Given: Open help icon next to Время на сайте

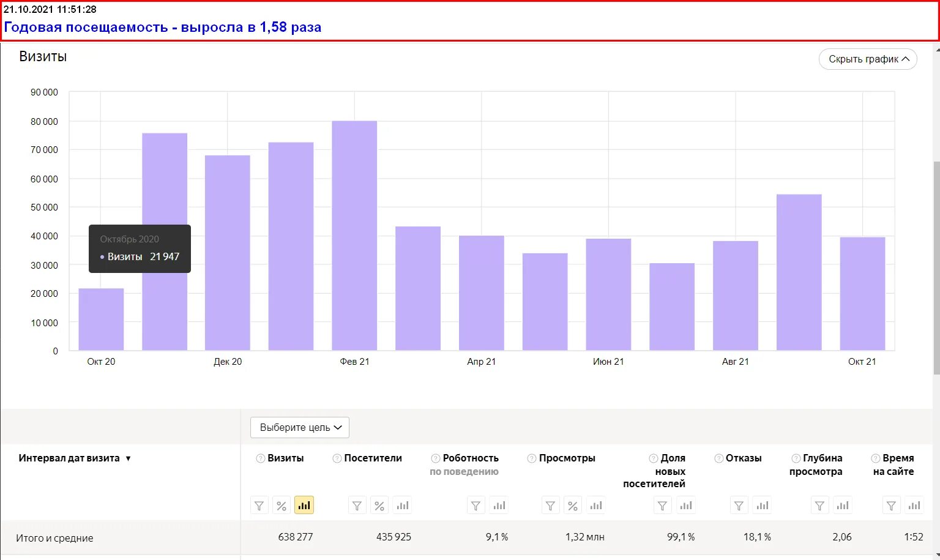Looking at the screenshot, I should (x=876, y=458).
